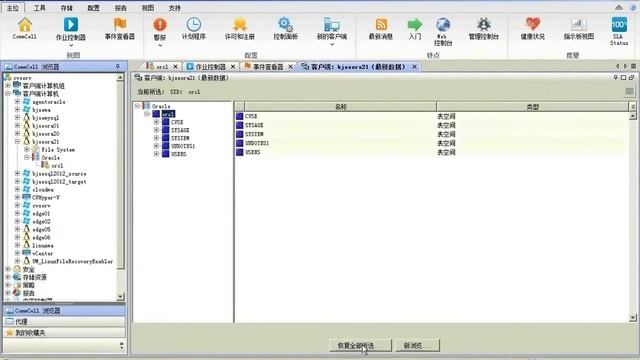Click the 警报 alert icon
The height and width of the screenshot is (360, 640).
click(x=160, y=24)
